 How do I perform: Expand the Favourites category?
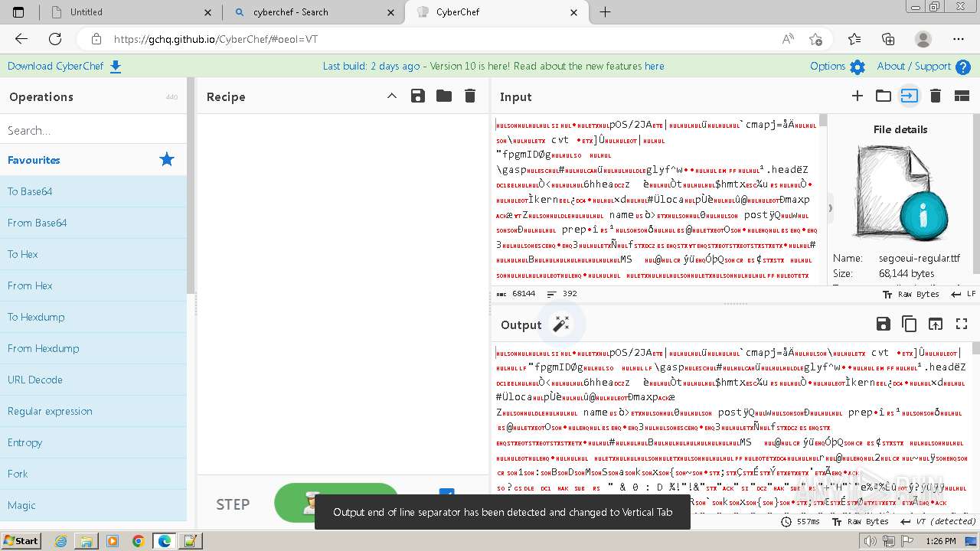coord(93,160)
